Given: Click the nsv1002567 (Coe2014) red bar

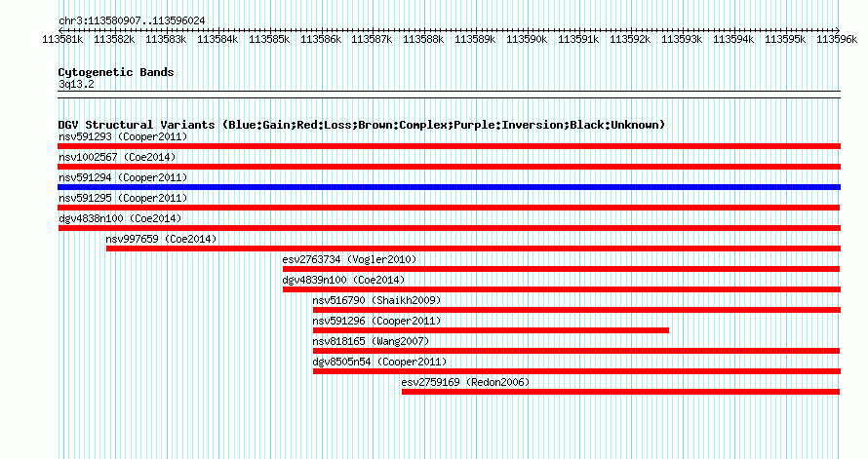Looking at the screenshot, I should pyautogui.click(x=449, y=167).
